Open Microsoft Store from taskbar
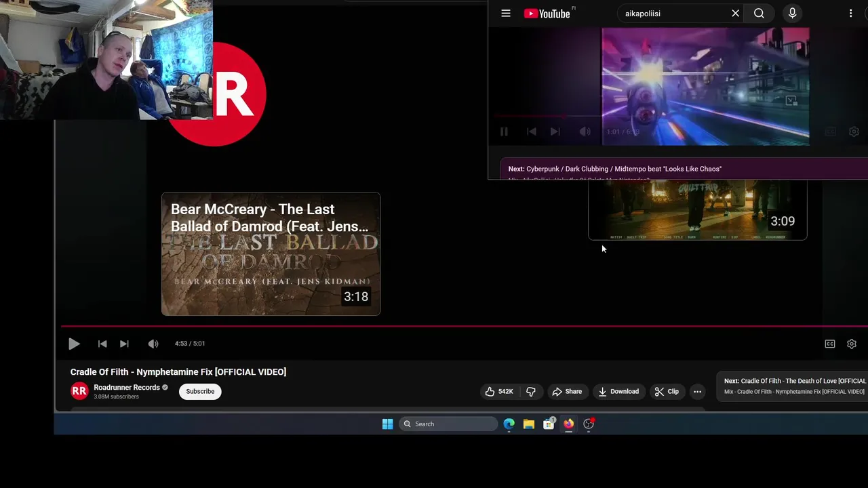The image size is (868, 488). coord(549,424)
